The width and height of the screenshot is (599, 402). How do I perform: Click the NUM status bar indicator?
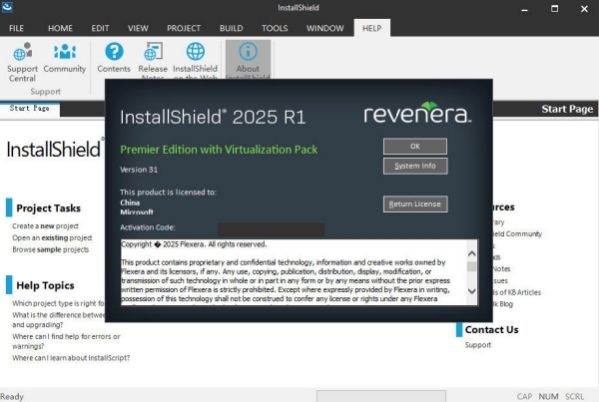(x=549, y=397)
